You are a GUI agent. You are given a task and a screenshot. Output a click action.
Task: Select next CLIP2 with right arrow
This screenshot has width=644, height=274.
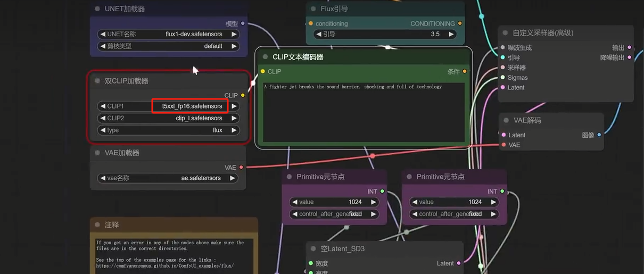tap(234, 118)
